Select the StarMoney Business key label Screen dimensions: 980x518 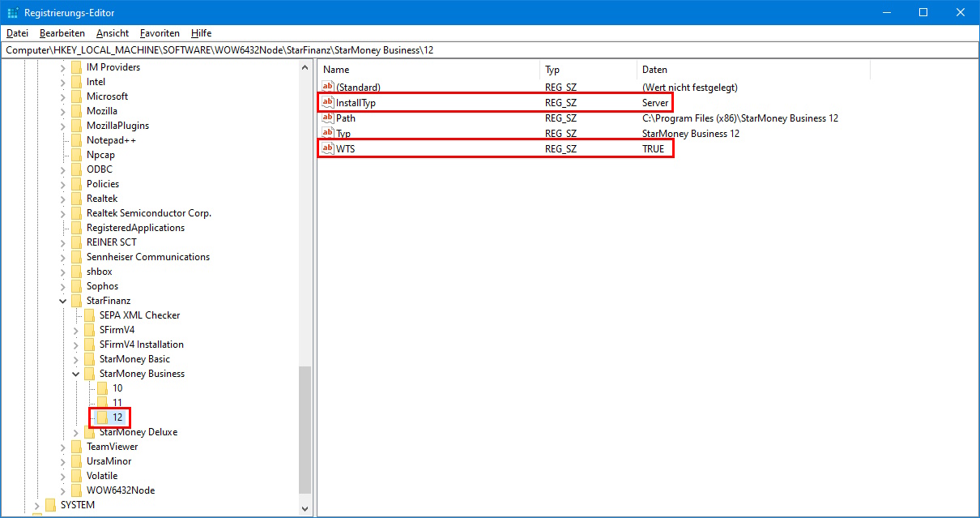coord(142,374)
